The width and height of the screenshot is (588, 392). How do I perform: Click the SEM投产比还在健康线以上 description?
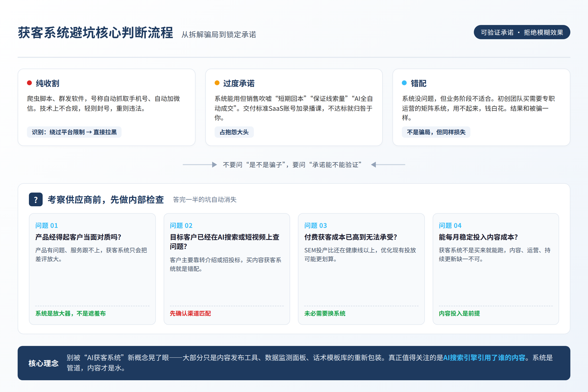[360, 255]
